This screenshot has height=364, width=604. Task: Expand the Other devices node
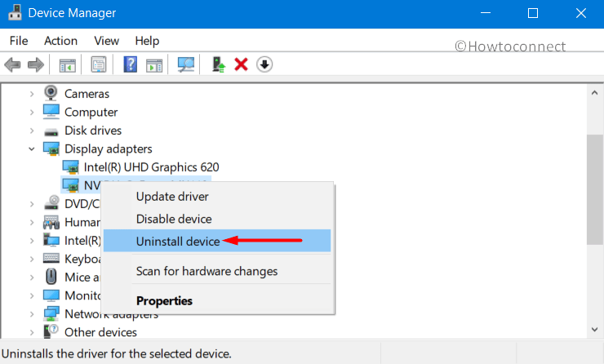pyautogui.click(x=32, y=332)
